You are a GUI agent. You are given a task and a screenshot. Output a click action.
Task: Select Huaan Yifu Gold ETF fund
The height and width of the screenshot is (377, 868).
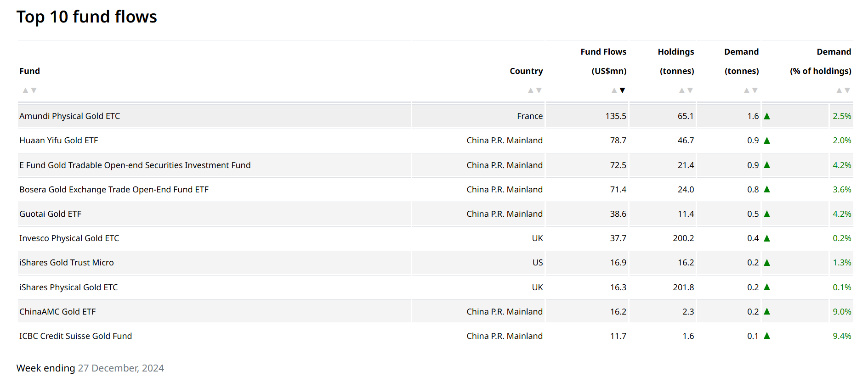pyautogui.click(x=59, y=141)
